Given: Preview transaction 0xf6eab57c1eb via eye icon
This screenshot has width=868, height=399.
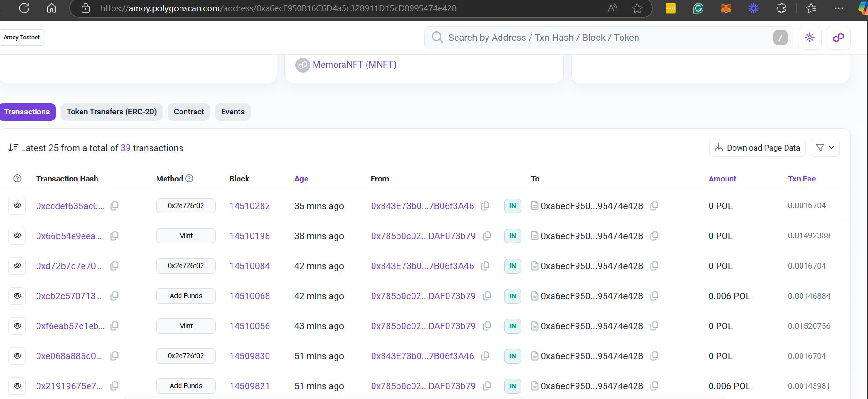Looking at the screenshot, I should point(17,326).
